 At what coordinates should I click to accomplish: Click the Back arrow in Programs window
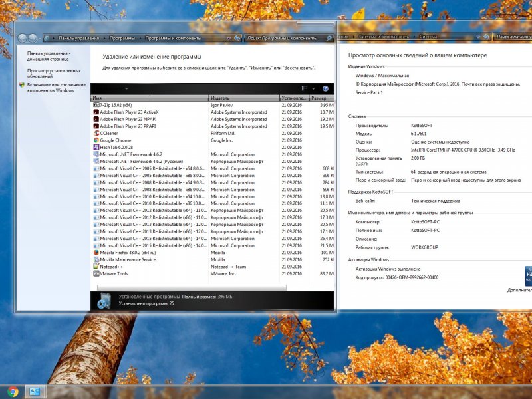23,38
